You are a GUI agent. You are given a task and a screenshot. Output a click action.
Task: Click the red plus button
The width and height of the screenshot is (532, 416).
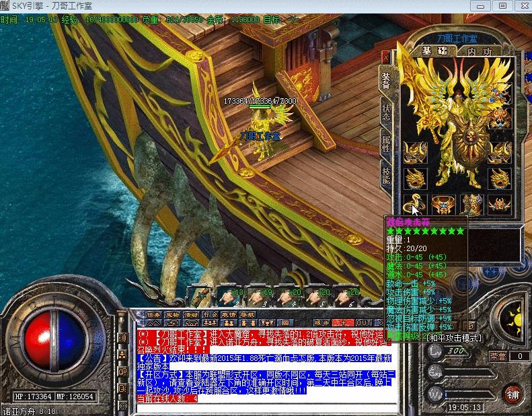pos(343,322)
